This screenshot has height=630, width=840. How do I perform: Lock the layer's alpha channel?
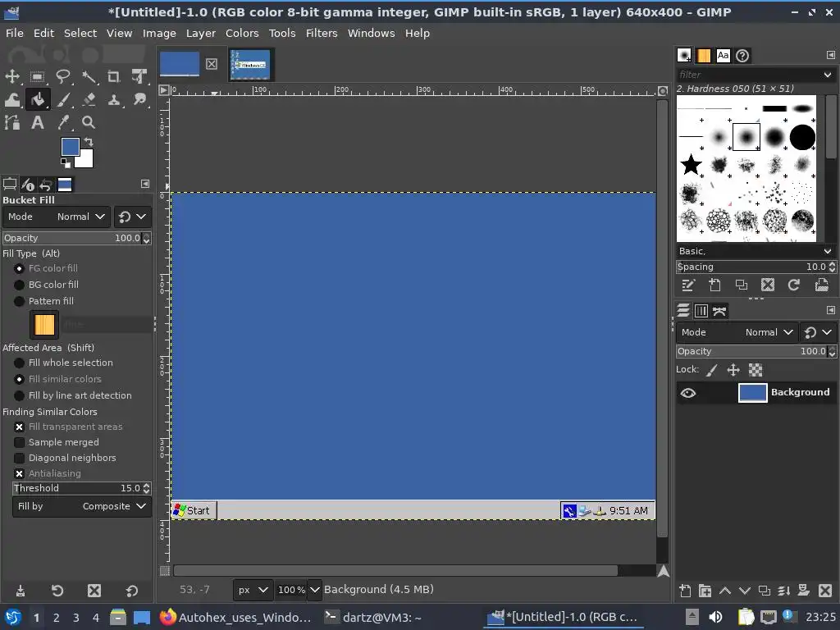click(x=756, y=370)
